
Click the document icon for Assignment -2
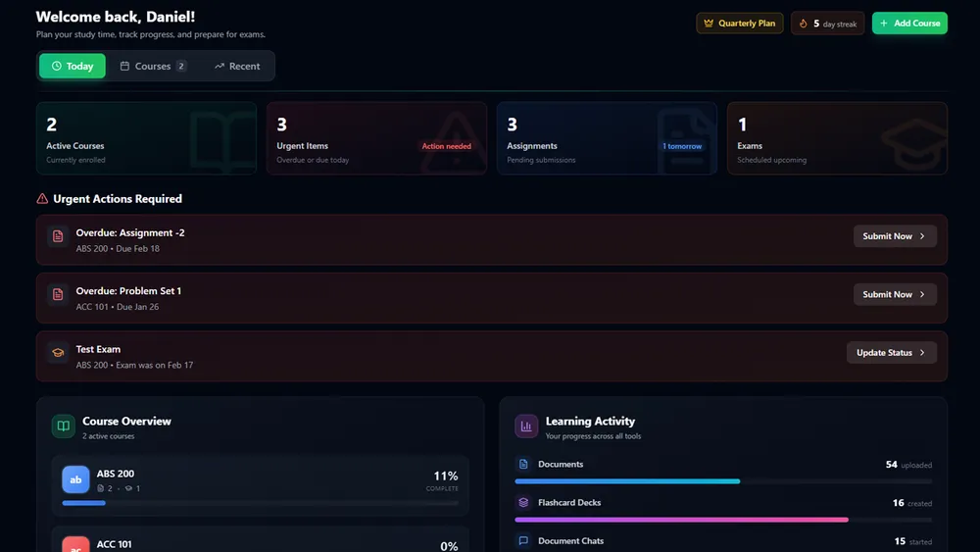(x=58, y=236)
